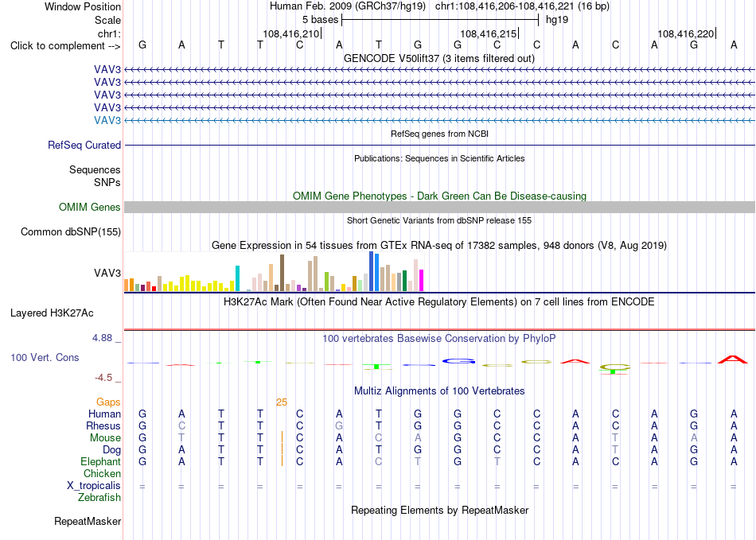The image size is (756, 540).
Task: Click the X_tropicalis species label
Action: pos(94,486)
